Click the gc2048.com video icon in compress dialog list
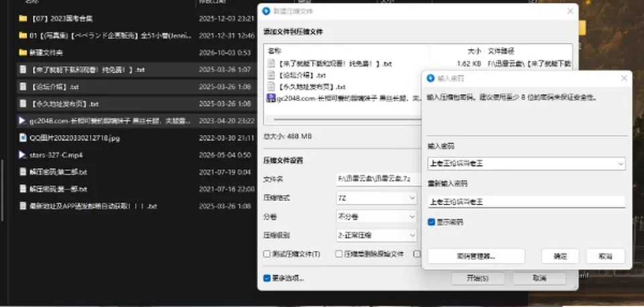 click(271, 98)
